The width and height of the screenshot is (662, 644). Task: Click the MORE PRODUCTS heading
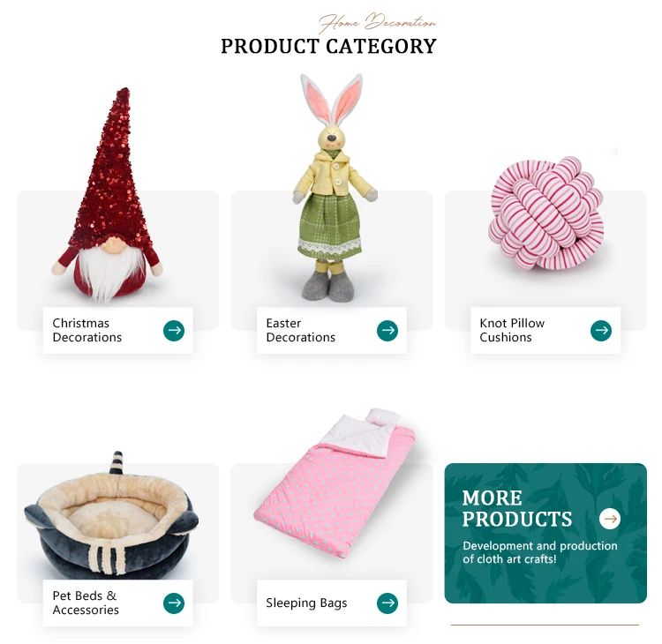516,508
